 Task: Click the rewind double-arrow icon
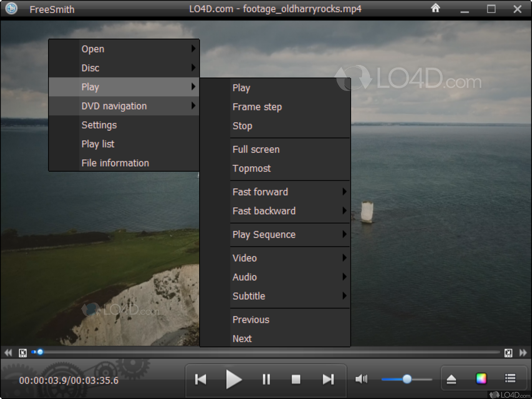click(x=8, y=353)
